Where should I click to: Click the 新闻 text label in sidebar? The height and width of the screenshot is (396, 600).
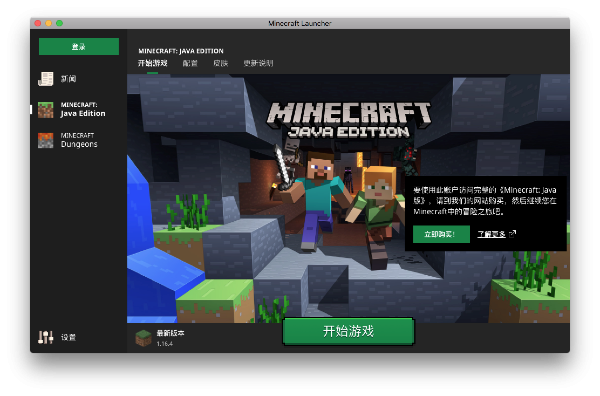68,79
